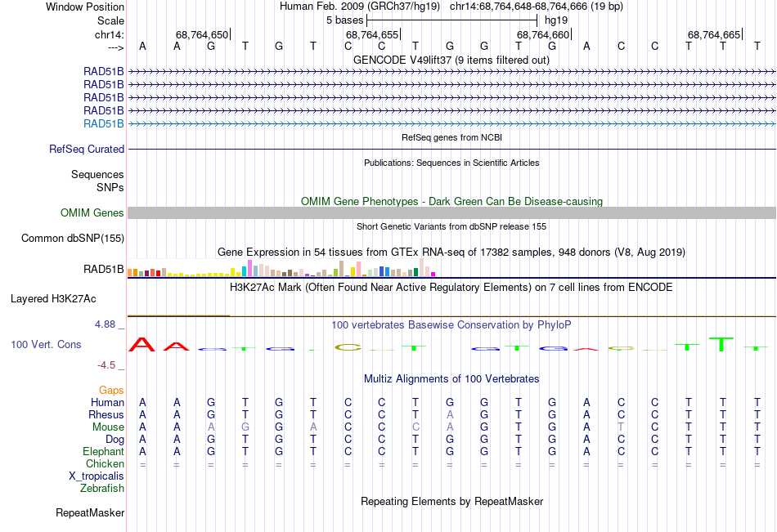Click the SNPs track label
The height and width of the screenshot is (532, 777).
(x=110, y=187)
